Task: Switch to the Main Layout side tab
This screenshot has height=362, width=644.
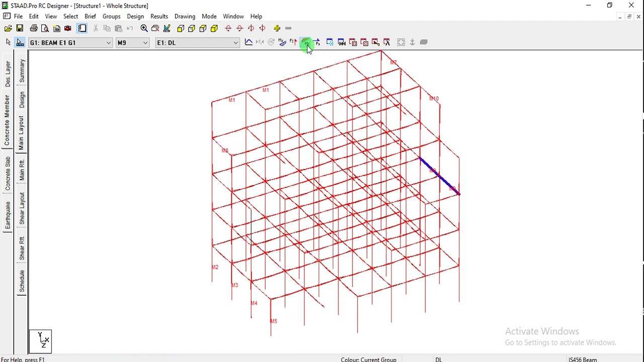Action: click(x=22, y=133)
